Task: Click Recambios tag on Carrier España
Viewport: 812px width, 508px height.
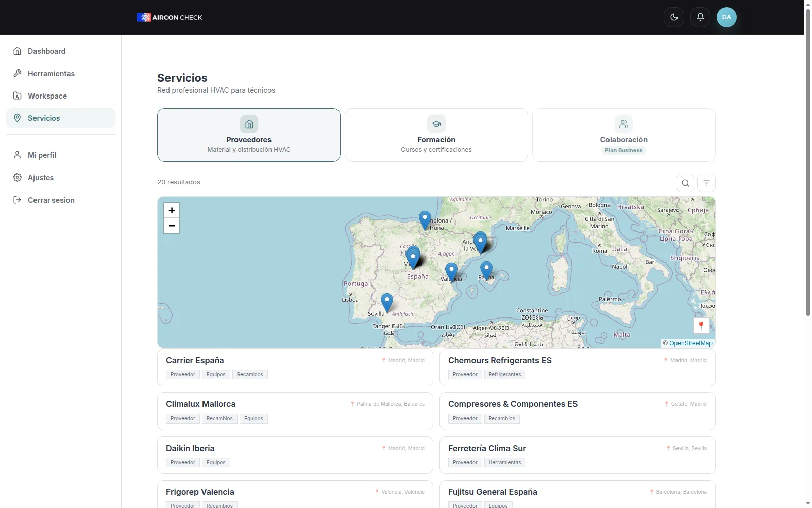Action: (x=250, y=375)
